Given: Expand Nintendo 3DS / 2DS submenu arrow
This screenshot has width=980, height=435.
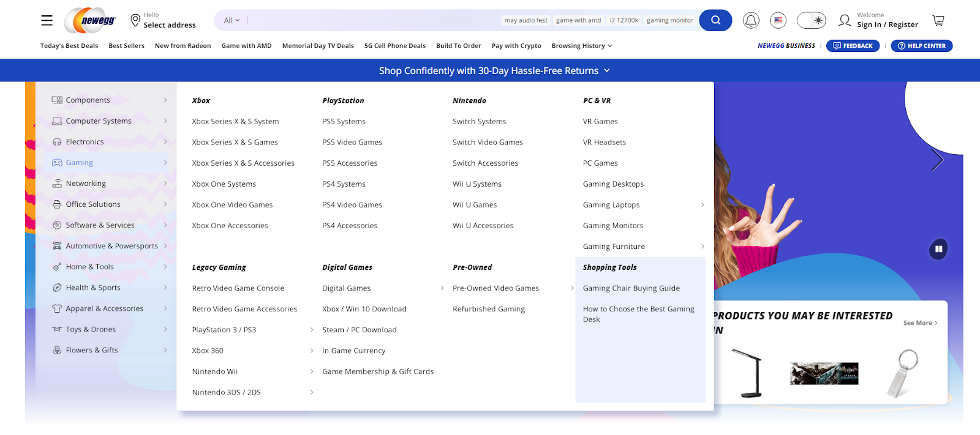Looking at the screenshot, I should [312, 392].
